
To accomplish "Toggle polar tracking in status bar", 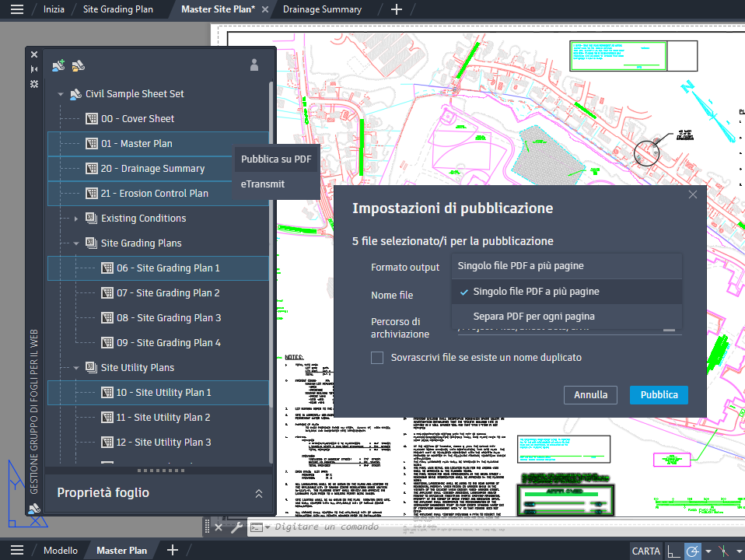I will (693, 551).
